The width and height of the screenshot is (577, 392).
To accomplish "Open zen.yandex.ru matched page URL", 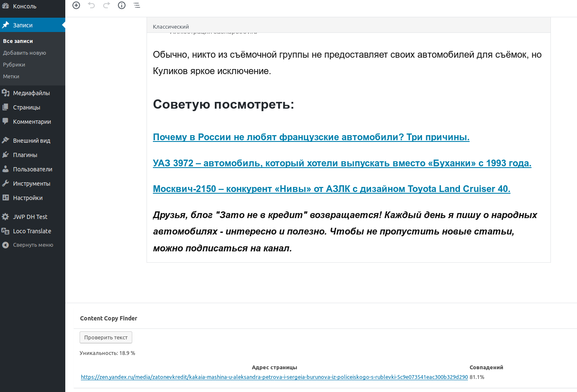I will click(274, 377).
